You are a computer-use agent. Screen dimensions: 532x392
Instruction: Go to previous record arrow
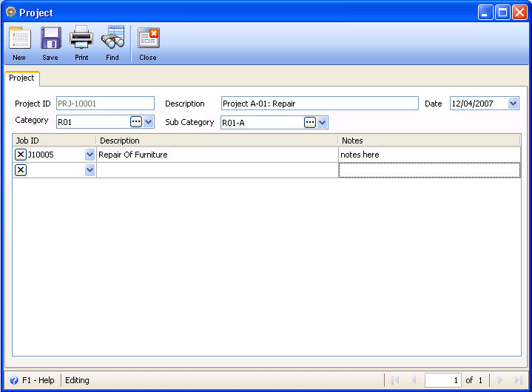pyautogui.click(x=414, y=380)
